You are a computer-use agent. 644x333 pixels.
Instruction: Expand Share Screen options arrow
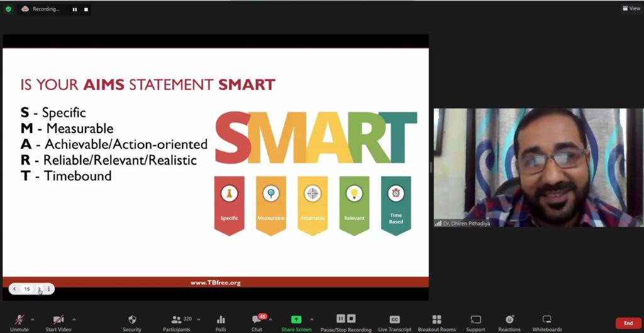(312, 319)
